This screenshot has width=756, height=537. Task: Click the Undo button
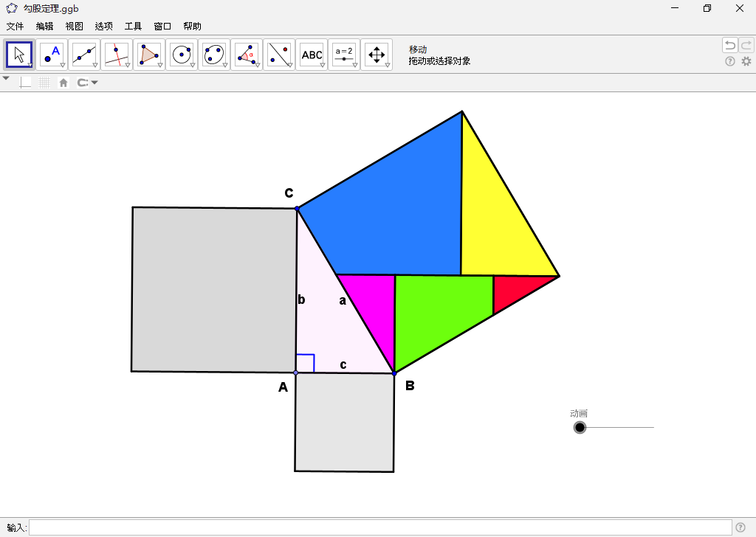[x=729, y=45]
